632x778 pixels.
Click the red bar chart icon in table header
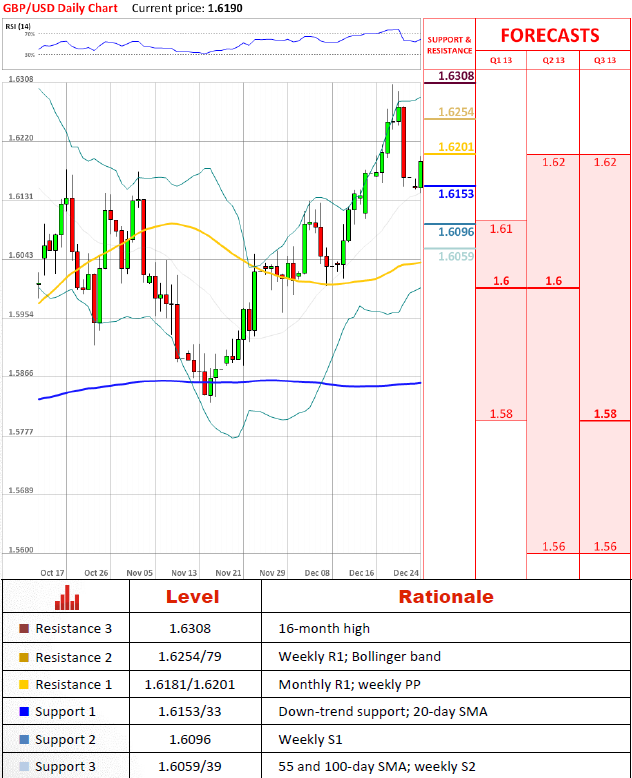coord(66,597)
